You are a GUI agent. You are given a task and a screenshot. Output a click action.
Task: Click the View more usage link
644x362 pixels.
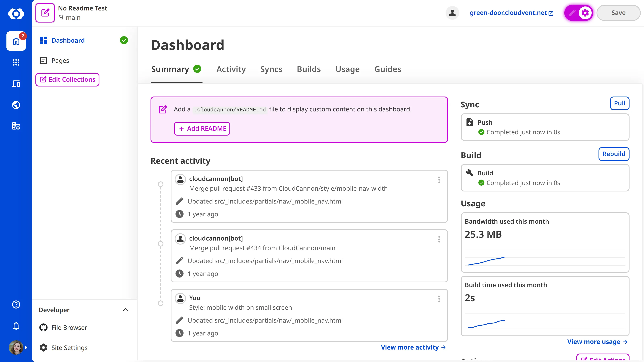[x=598, y=341]
